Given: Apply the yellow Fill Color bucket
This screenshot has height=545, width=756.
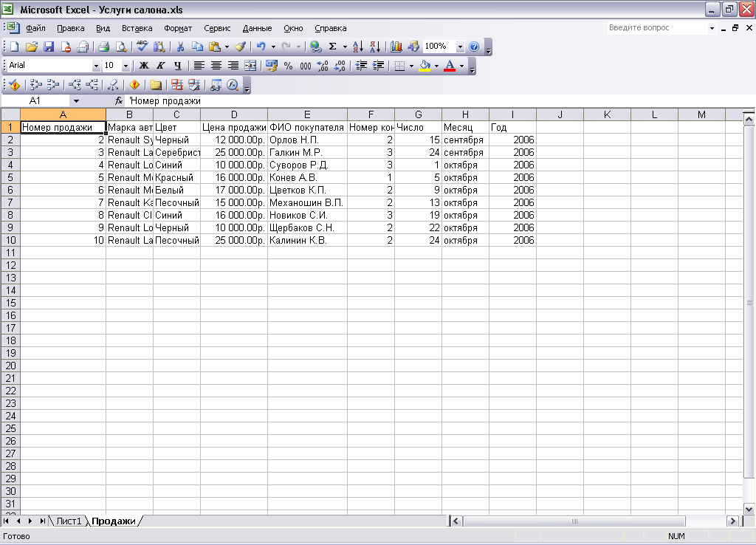Looking at the screenshot, I should click(x=425, y=66).
